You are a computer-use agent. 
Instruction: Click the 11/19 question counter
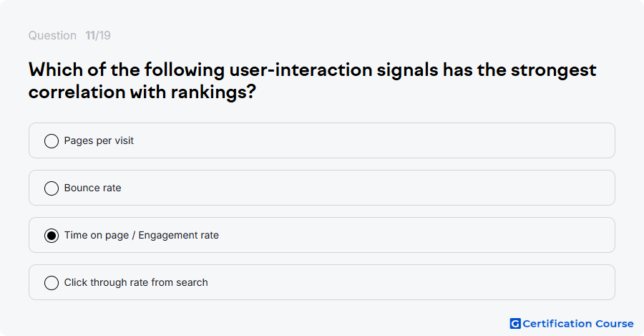[x=98, y=35]
